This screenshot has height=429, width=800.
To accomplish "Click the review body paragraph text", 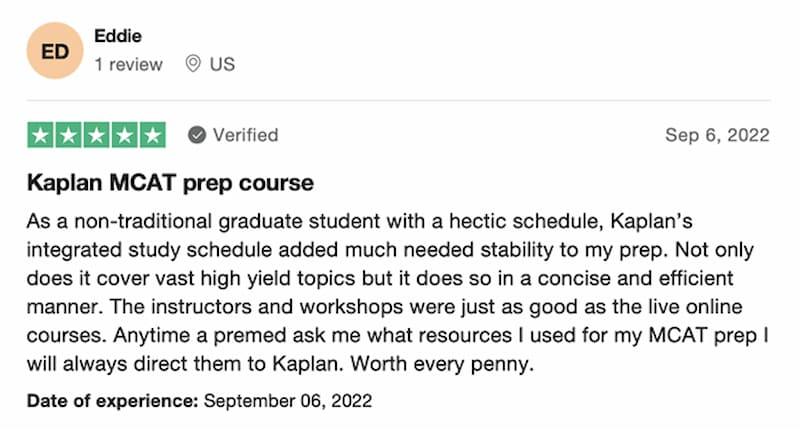I will click(397, 292).
